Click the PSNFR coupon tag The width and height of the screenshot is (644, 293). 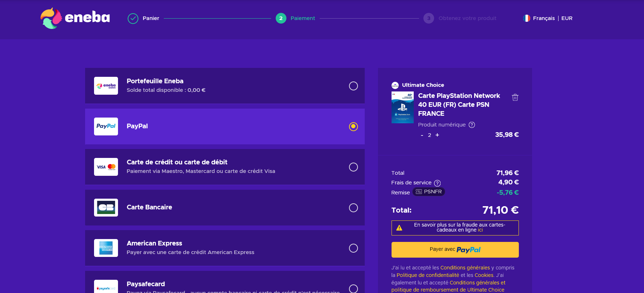click(429, 192)
